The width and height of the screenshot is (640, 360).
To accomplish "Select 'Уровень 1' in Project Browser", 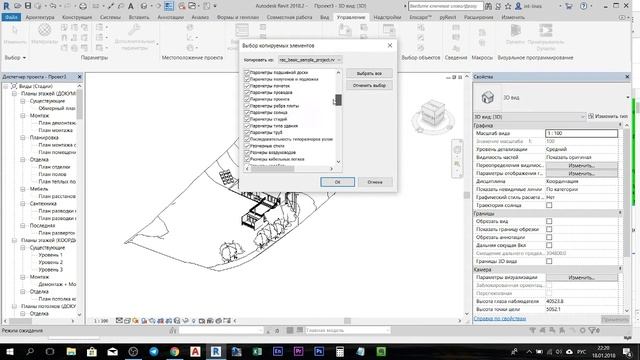I will tap(51, 255).
